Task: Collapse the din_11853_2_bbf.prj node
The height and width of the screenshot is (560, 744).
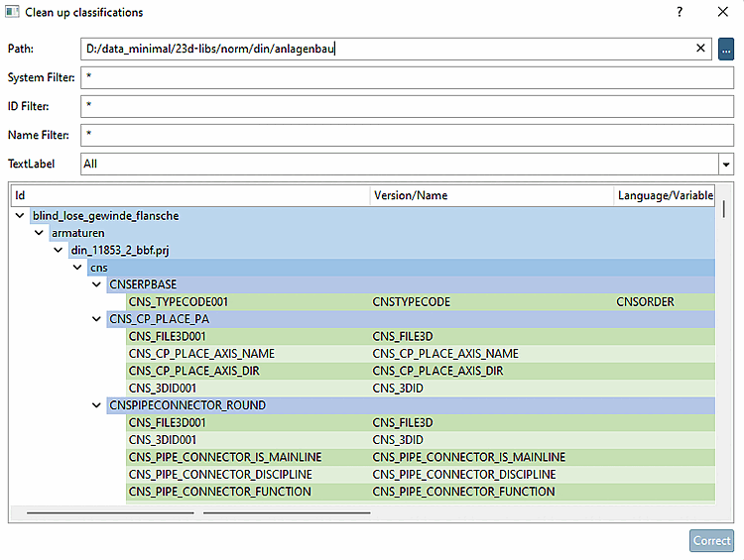Action: 59,250
